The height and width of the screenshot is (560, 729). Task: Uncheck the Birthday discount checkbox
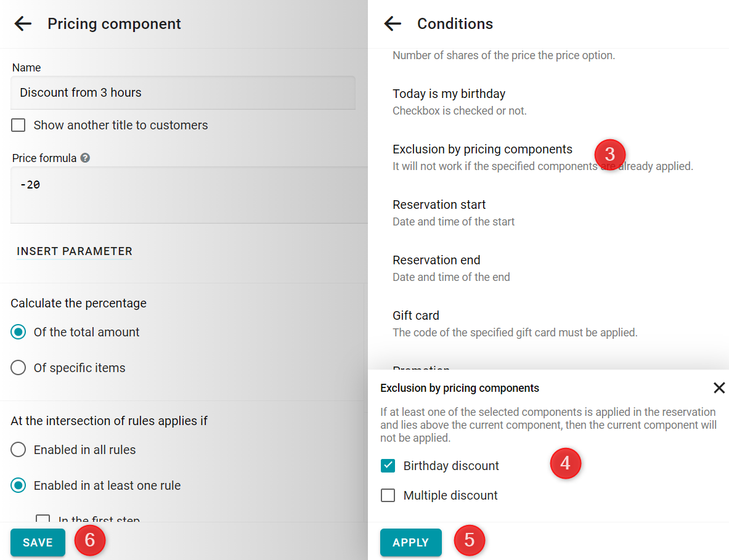pos(388,466)
